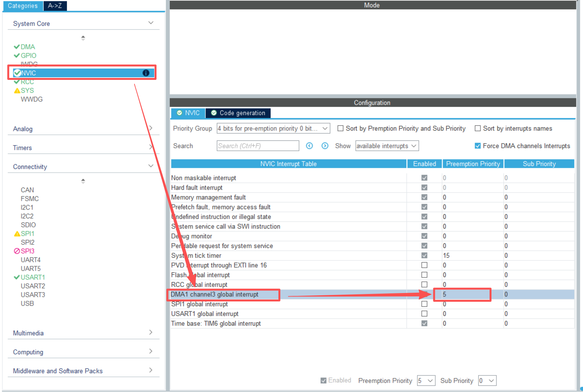Viewport: 583px width, 392px height.
Task: Enable Sort by interrupts names checkbox
Action: click(x=478, y=128)
